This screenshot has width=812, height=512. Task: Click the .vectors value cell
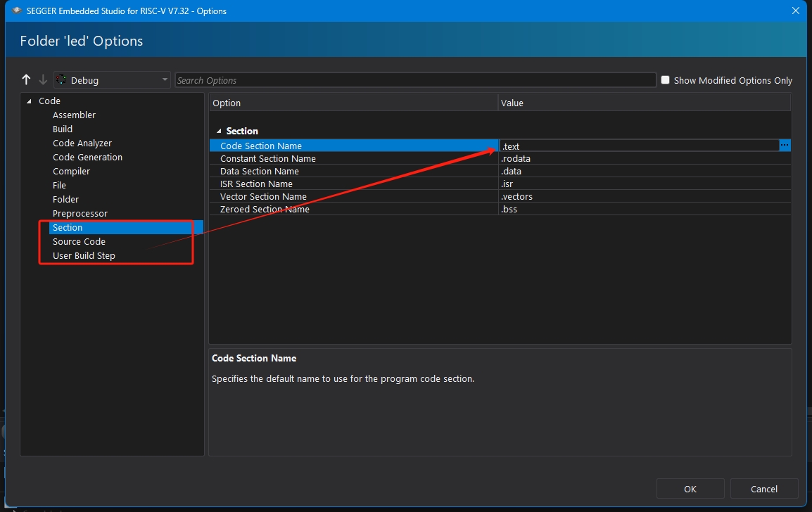(x=645, y=196)
